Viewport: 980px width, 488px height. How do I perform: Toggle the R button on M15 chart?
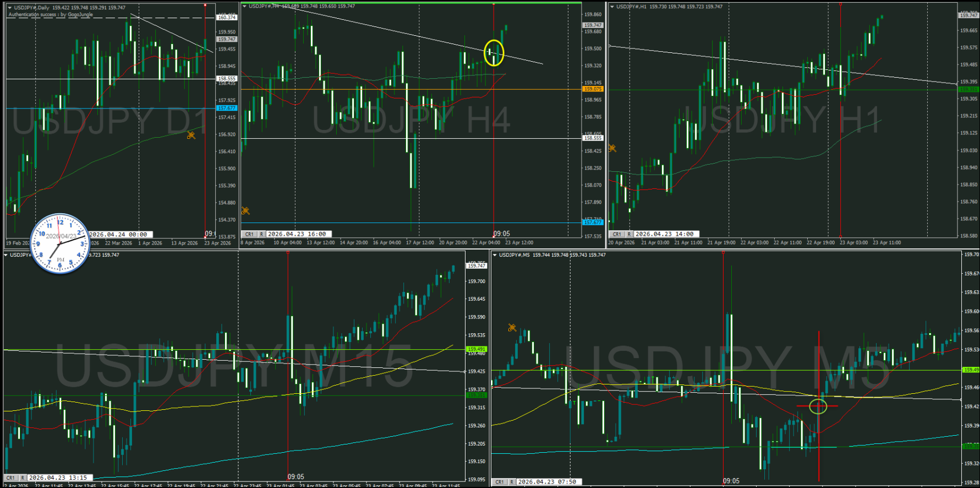click(23, 478)
